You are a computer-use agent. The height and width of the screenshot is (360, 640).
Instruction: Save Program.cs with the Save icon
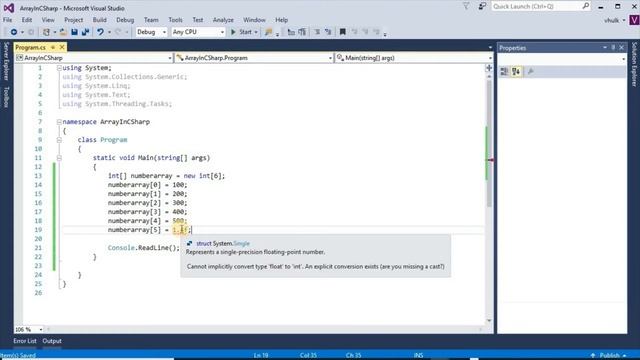click(74, 32)
